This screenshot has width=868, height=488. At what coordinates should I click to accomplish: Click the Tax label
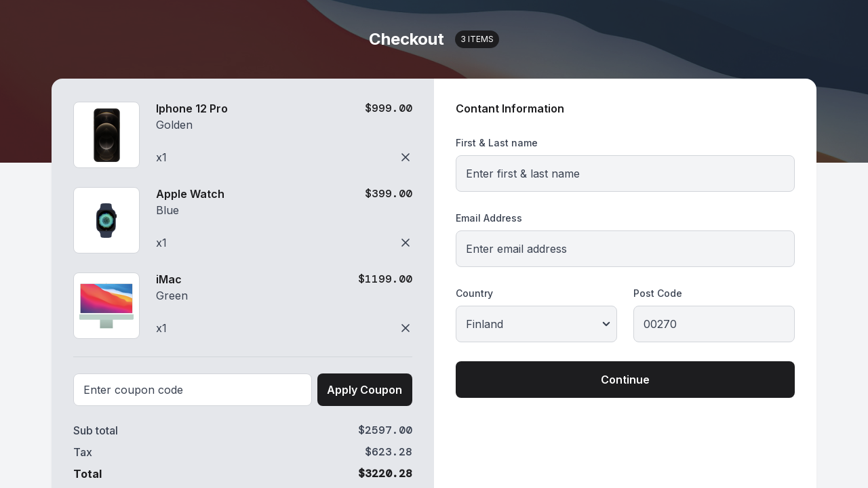(x=83, y=452)
